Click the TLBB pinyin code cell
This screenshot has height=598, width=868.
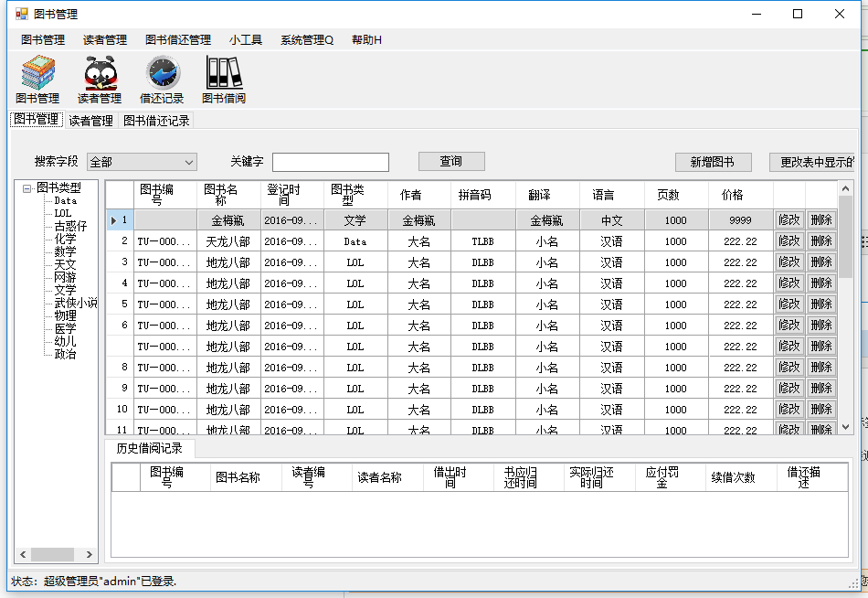click(x=483, y=241)
